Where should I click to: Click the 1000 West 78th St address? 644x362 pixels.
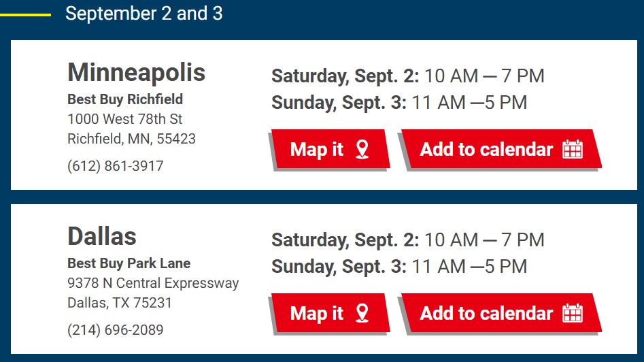(x=125, y=119)
